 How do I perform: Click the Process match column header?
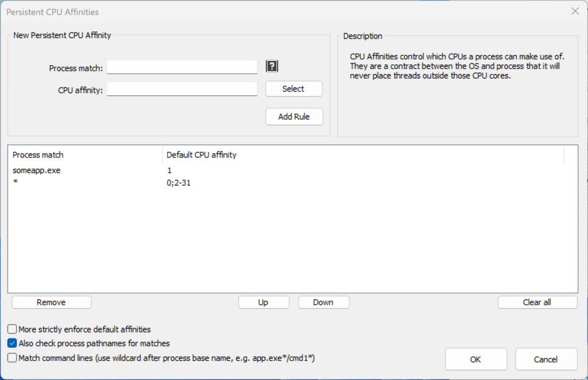[x=37, y=155]
